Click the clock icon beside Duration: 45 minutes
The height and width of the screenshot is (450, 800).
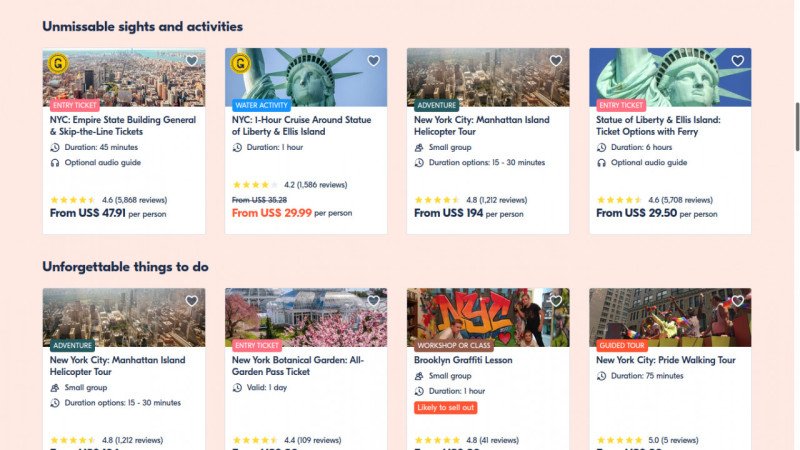[x=56, y=147]
